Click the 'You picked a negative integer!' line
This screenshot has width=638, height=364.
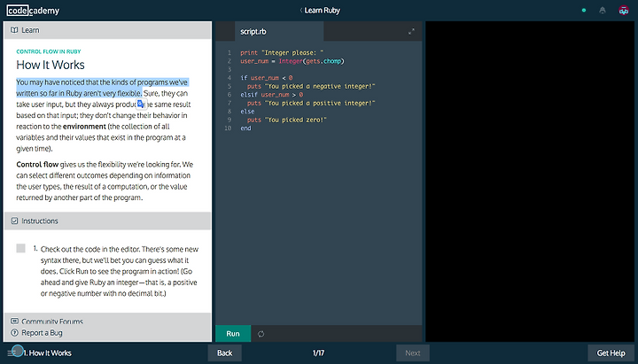coord(311,86)
